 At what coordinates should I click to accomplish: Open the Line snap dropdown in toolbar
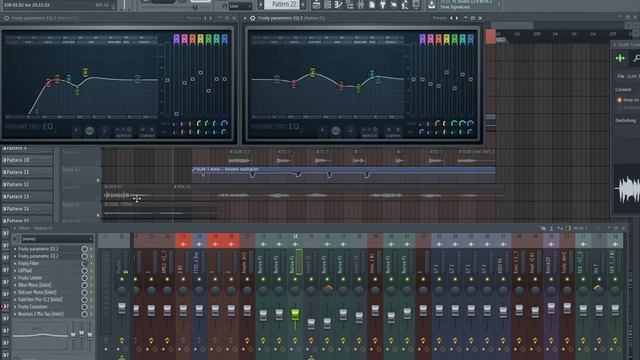240,6
